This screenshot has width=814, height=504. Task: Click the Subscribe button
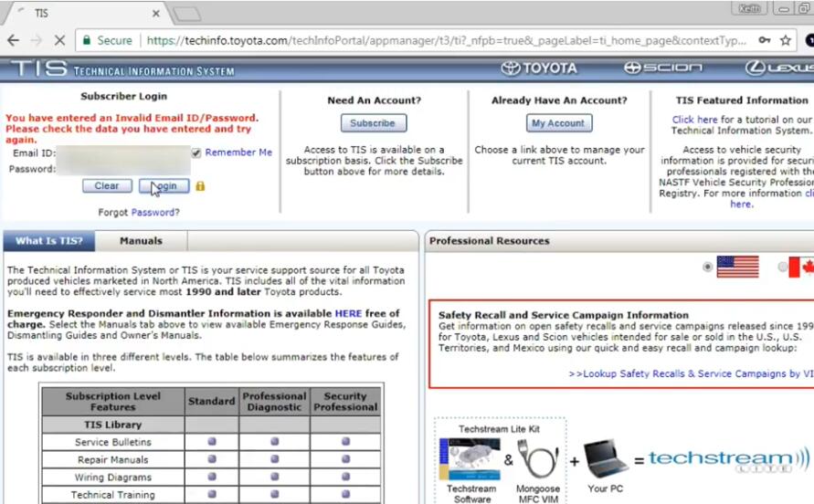point(374,123)
